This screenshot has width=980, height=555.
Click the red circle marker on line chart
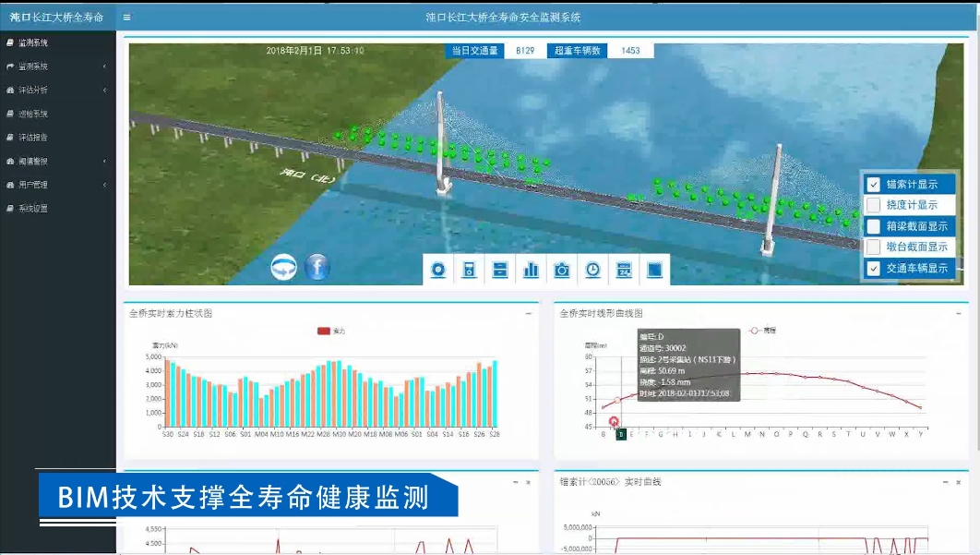coord(614,422)
